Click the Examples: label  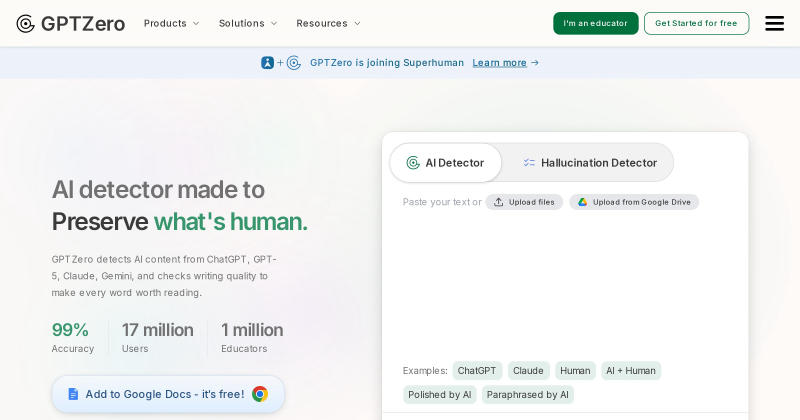[425, 370]
